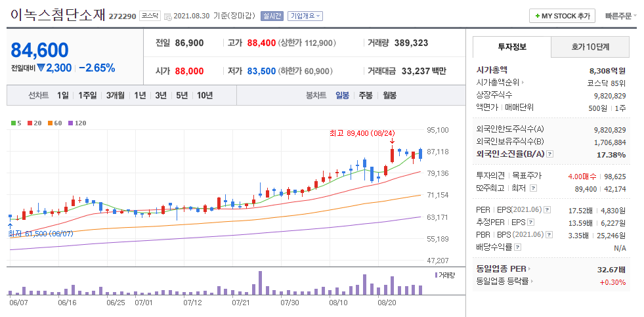Image resolution: width=644 pixels, height=317 pixels.
Task: Click the 최고 89,400 (08/24) chart marker
Action: click(362, 133)
